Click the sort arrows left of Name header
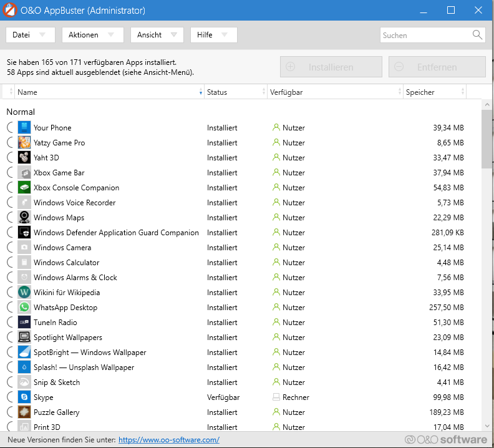Viewport: 494px width, 448px height. click(11, 92)
